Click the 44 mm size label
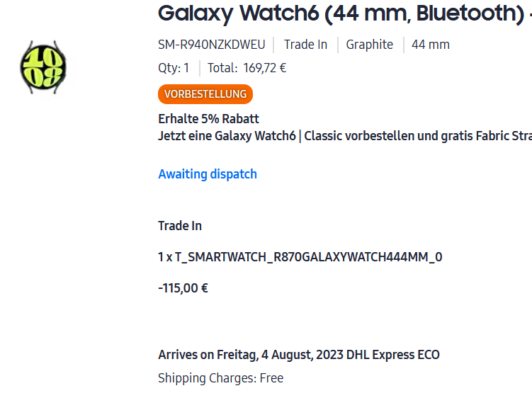The width and height of the screenshot is (532, 398). (431, 45)
